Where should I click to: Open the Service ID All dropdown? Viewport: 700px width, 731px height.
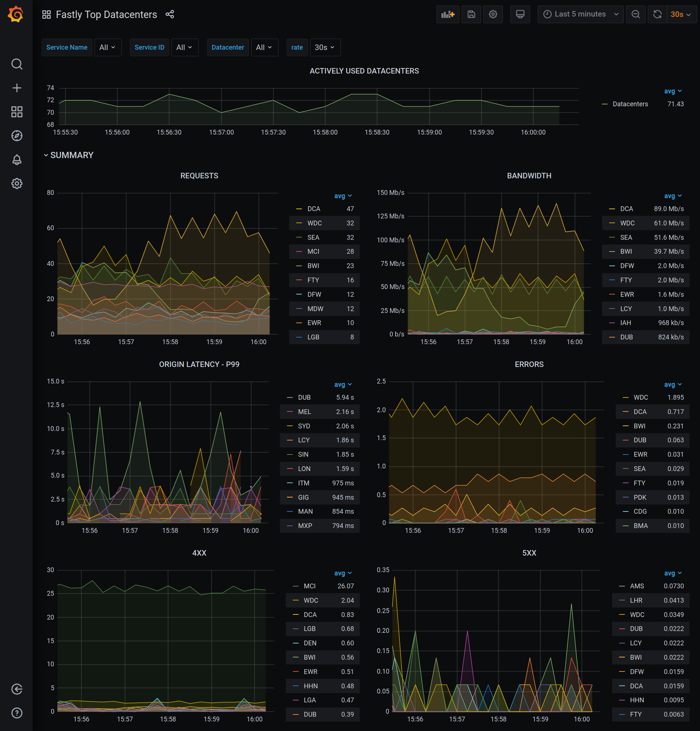[x=185, y=47]
